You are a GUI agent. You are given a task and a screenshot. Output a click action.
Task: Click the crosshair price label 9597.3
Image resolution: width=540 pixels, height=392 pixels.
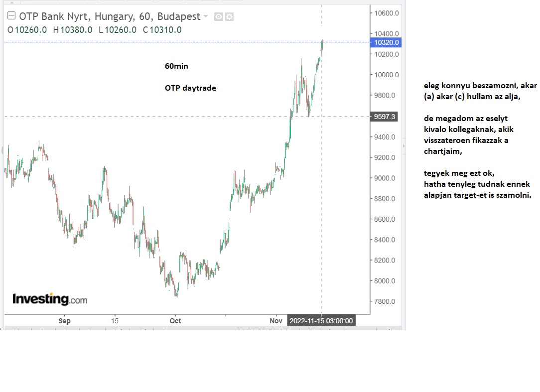pos(385,117)
